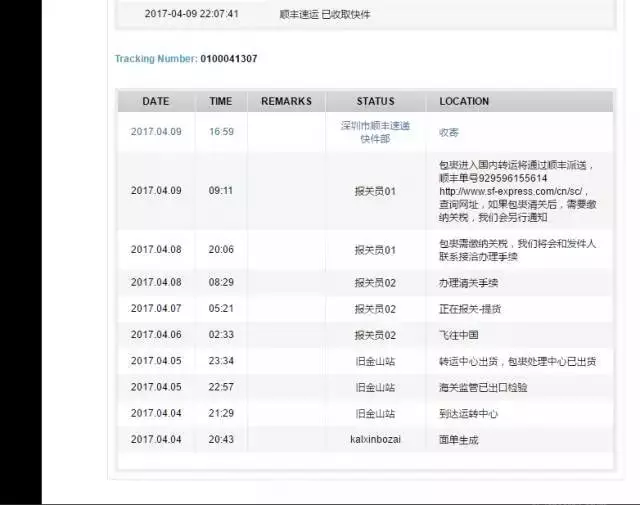Click the 22:57 time cell
This screenshot has height=505, width=640.
pos(221,387)
